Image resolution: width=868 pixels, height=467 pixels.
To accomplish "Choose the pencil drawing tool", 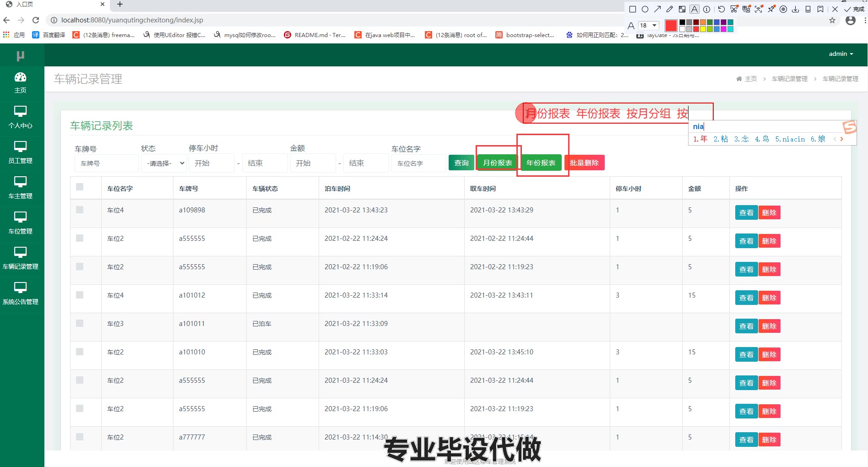I will click(x=670, y=9).
